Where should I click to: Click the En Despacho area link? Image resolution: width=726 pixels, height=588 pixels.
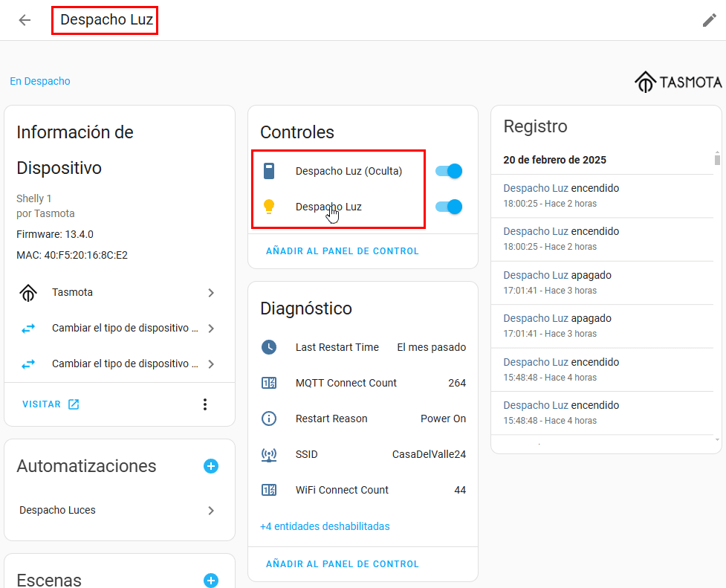point(40,81)
